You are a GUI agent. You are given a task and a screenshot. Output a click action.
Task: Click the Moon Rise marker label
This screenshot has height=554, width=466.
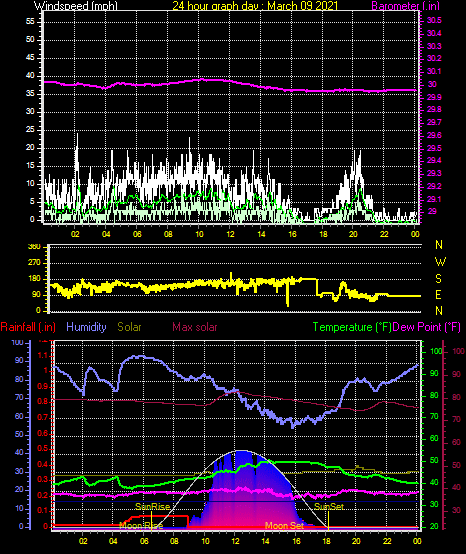coord(141,526)
